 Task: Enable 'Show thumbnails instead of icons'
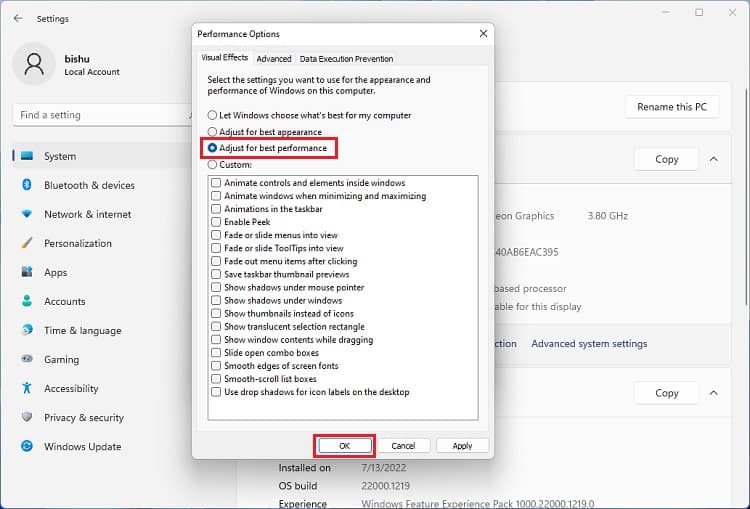click(216, 313)
